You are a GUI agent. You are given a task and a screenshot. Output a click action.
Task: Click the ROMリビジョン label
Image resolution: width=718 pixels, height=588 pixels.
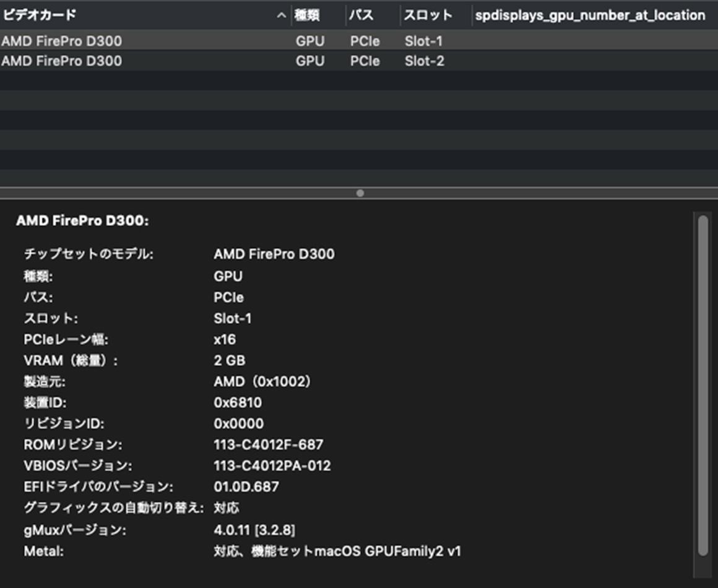coord(73,444)
